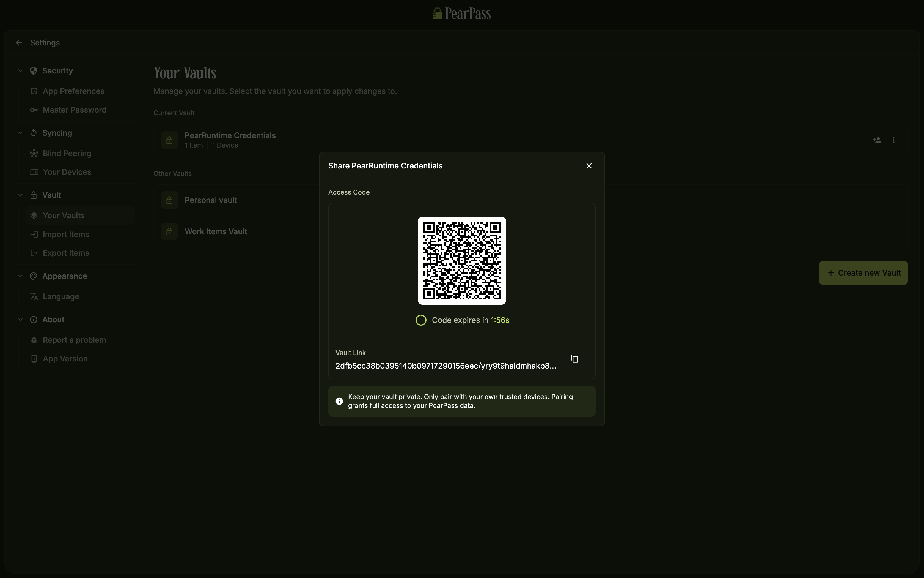Collapse the Security section chevron

[20, 71]
